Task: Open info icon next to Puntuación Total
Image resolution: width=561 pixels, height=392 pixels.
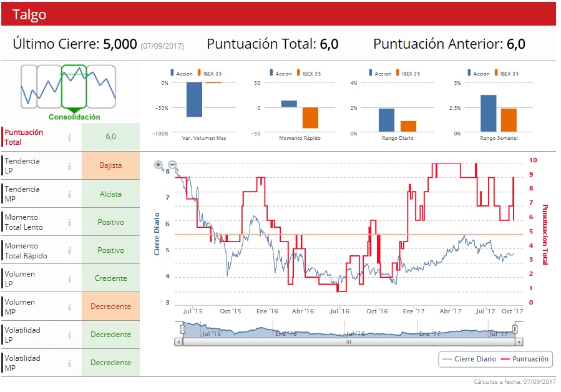Action: pos(70,137)
